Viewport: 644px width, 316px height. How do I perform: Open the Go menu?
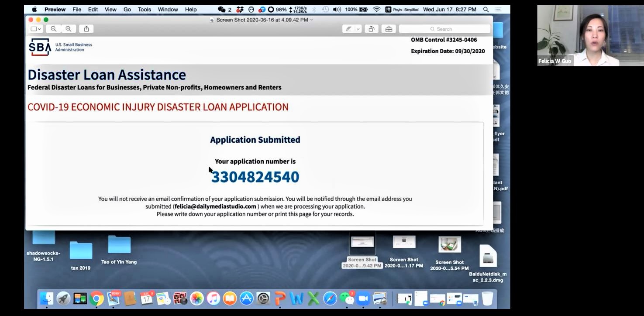[127, 9]
